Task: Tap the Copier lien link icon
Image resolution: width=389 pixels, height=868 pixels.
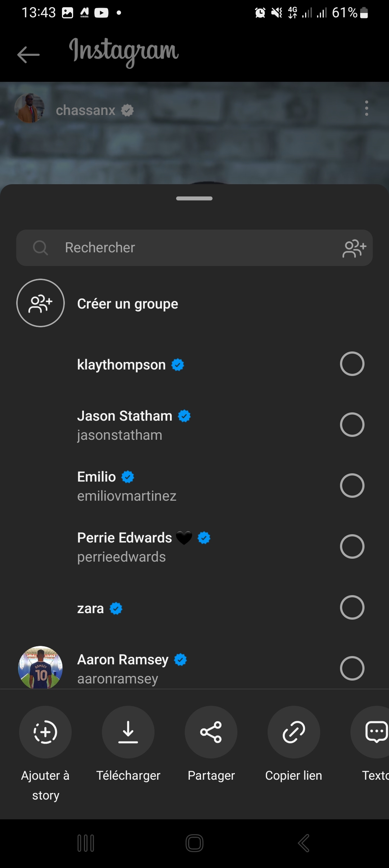Action: point(294,732)
